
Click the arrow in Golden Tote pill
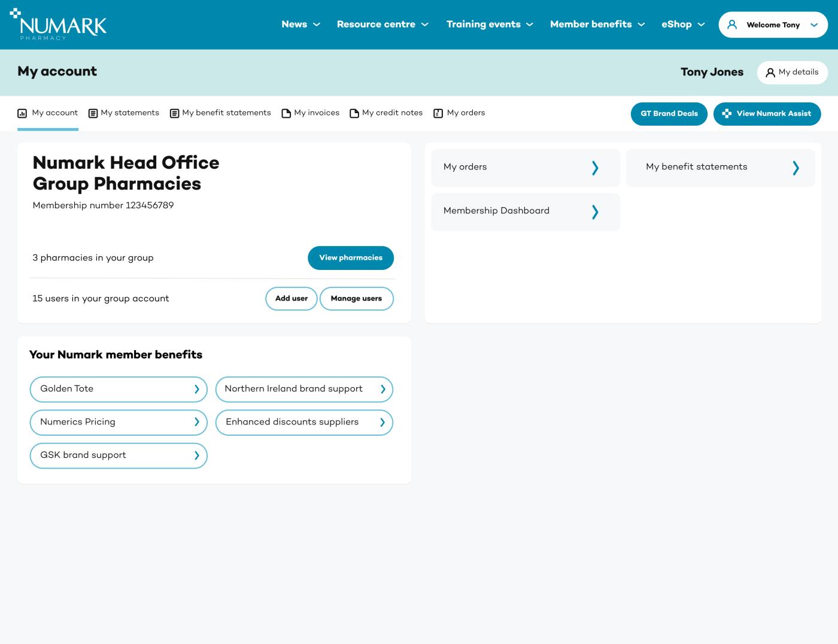click(x=196, y=389)
